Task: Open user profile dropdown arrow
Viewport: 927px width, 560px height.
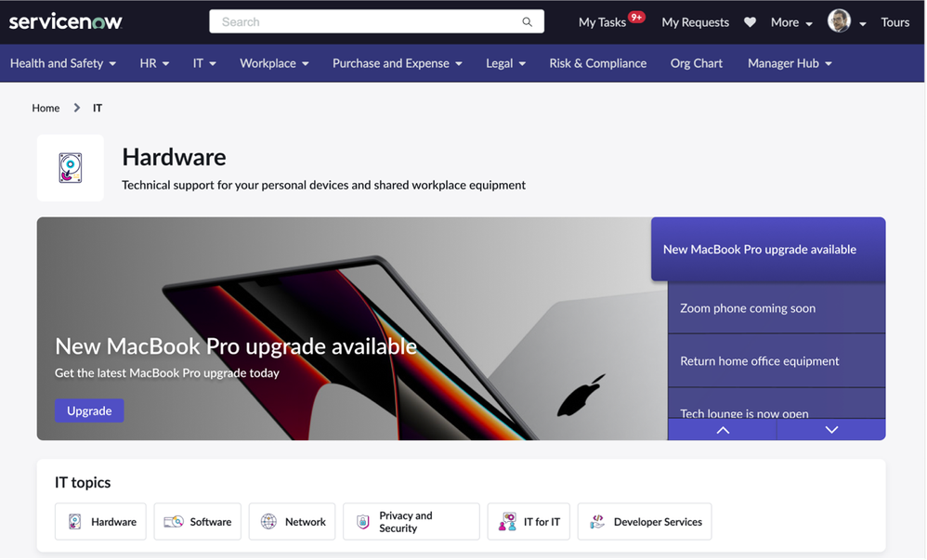Action: click(x=863, y=23)
